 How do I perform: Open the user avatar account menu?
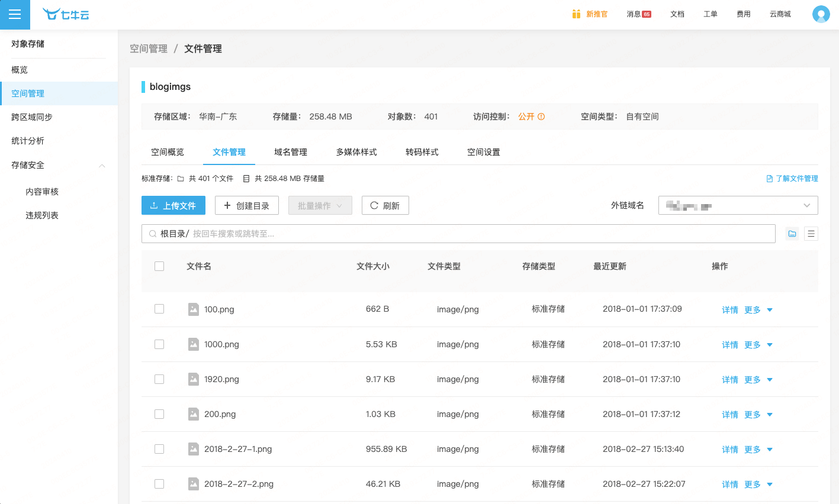coord(821,14)
